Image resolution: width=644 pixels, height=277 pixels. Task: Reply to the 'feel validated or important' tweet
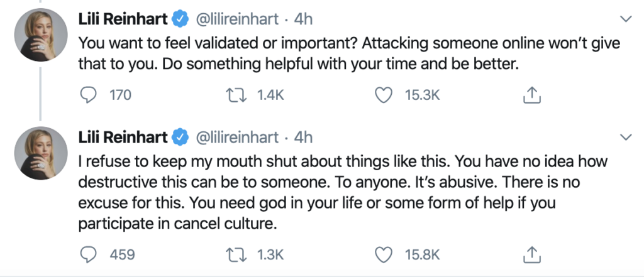pos(87,95)
